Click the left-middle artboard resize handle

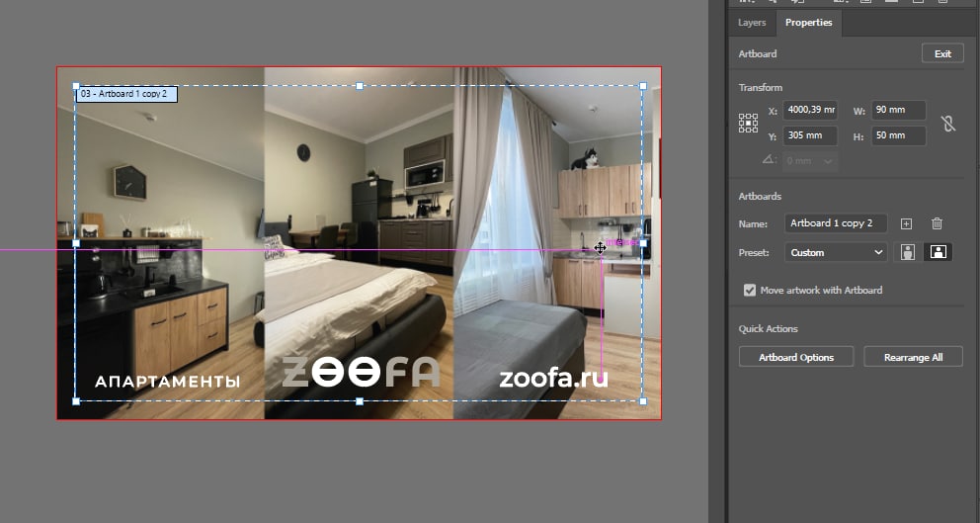point(76,243)
